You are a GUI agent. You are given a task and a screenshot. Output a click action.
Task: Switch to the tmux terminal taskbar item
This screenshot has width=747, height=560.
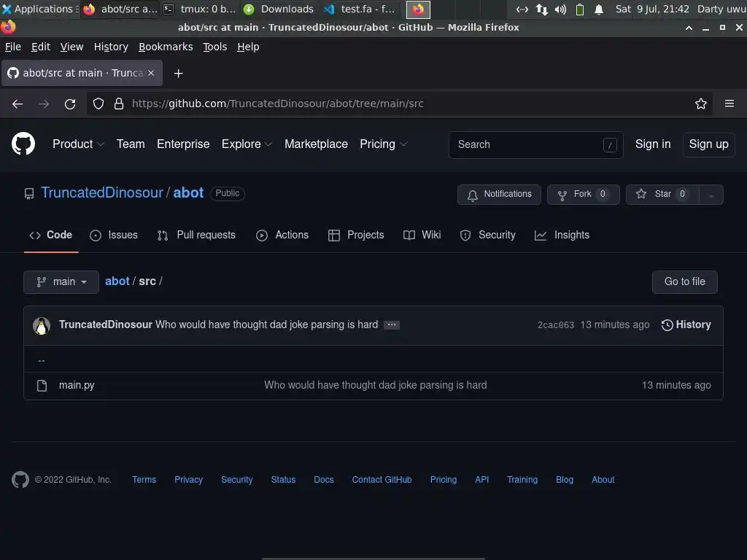[199, 9]
